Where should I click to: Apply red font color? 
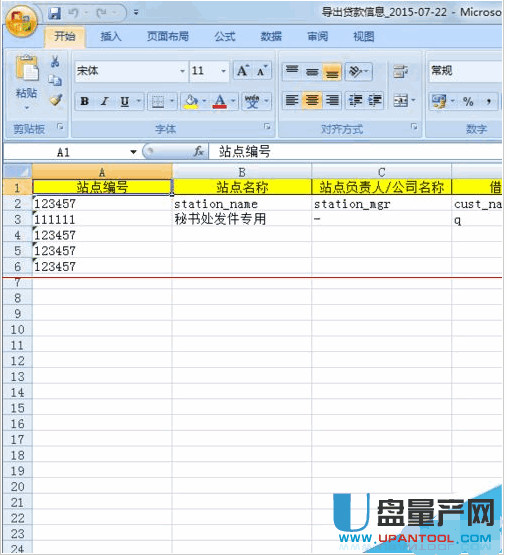220,102
